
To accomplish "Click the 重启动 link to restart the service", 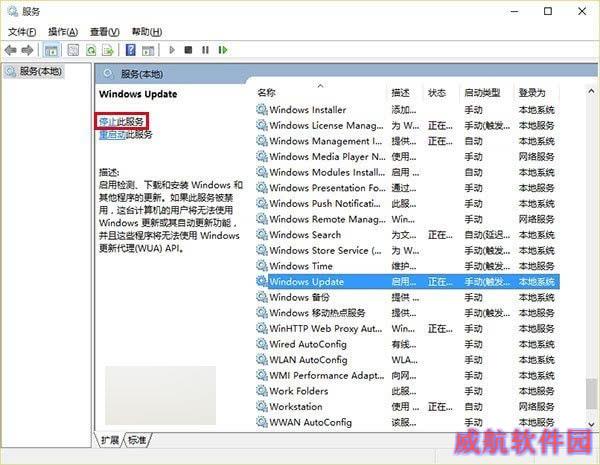I will (x=112, y=135).
